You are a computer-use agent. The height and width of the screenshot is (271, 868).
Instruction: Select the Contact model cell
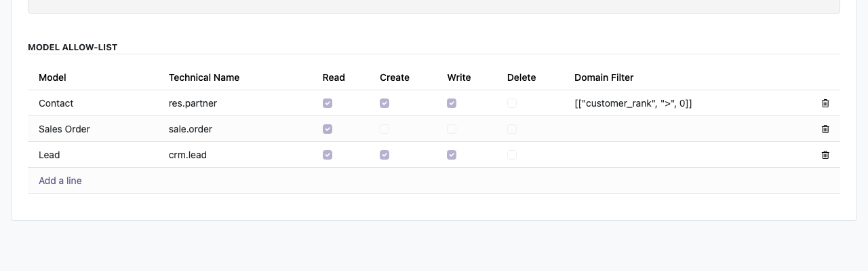(x=56, y=103)
